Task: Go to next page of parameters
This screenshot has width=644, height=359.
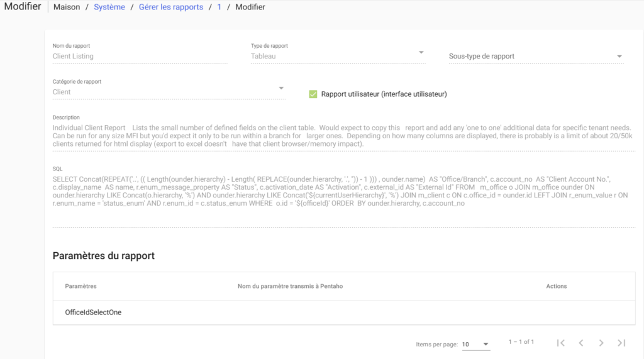Action: pos(601,343)
